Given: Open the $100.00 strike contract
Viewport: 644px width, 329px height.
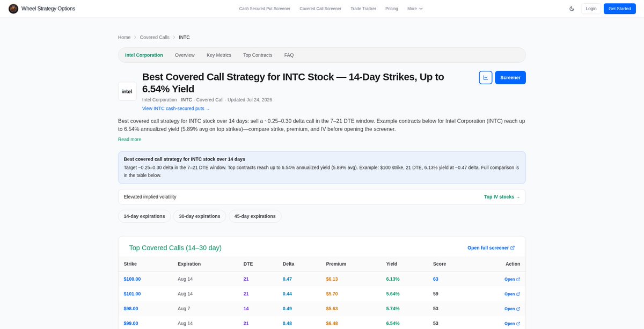Looking at the screenshot, I should click(132, 279).
